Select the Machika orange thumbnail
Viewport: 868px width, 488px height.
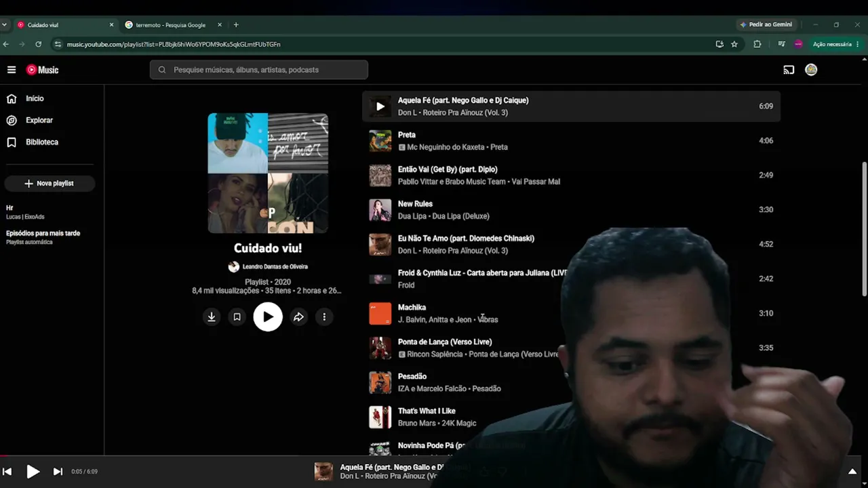coord(380,314)
